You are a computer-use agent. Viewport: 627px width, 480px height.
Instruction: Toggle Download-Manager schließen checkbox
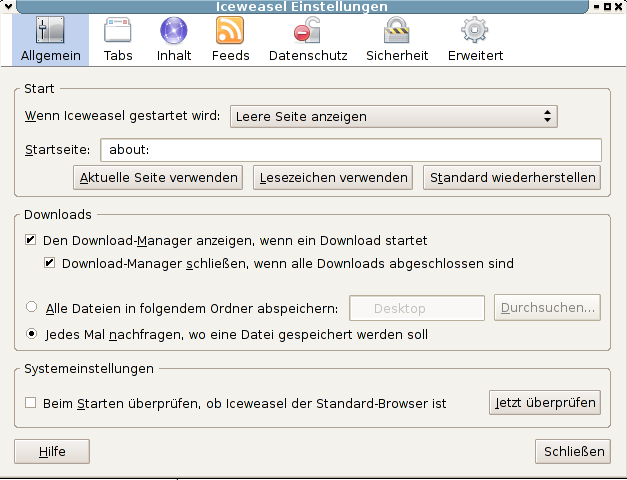point(50,264)
